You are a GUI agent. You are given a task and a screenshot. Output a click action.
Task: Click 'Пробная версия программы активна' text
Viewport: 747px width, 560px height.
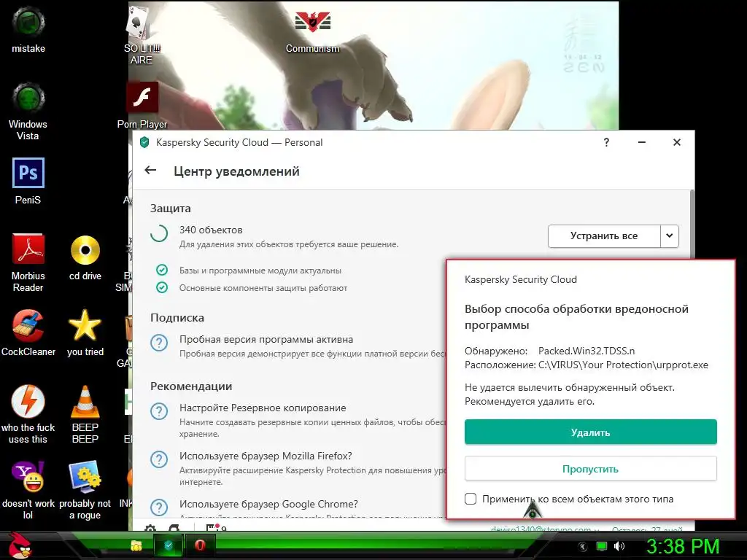(266, 339)
